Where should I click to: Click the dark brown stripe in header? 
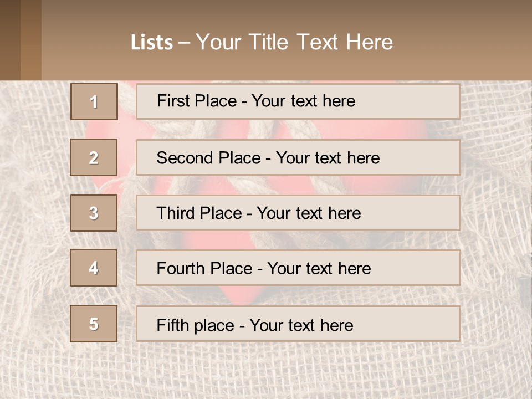pos(10,40)
